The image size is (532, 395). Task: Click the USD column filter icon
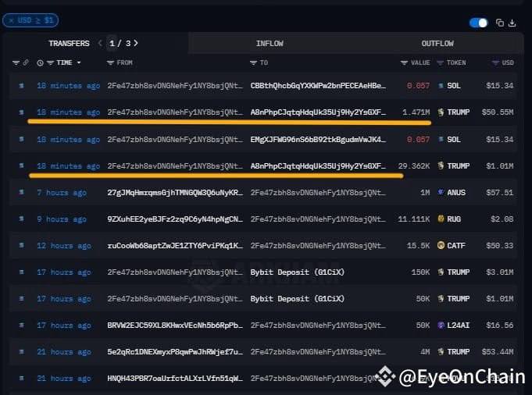pyautogui.click(x=495, y=62)
